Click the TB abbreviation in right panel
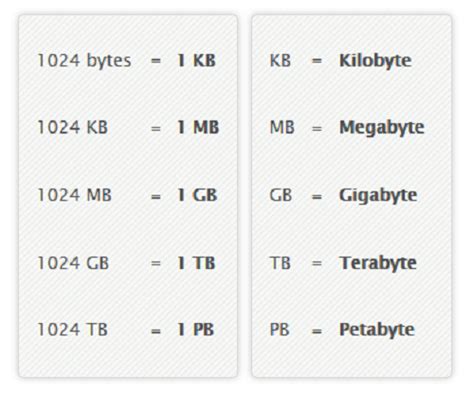Image resolution: width=474 pixels, height=396 pixels. click(280, 263)
